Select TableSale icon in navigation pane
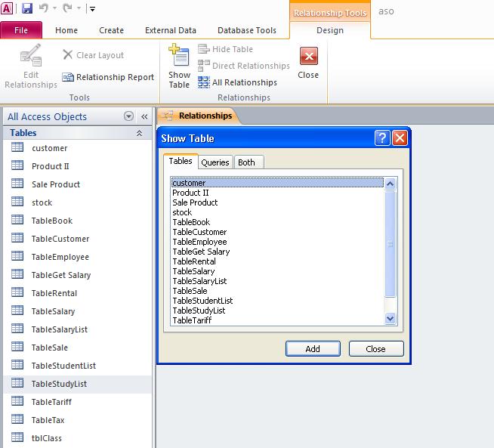This screenshot has height=448, width=494. pos(17,347)
